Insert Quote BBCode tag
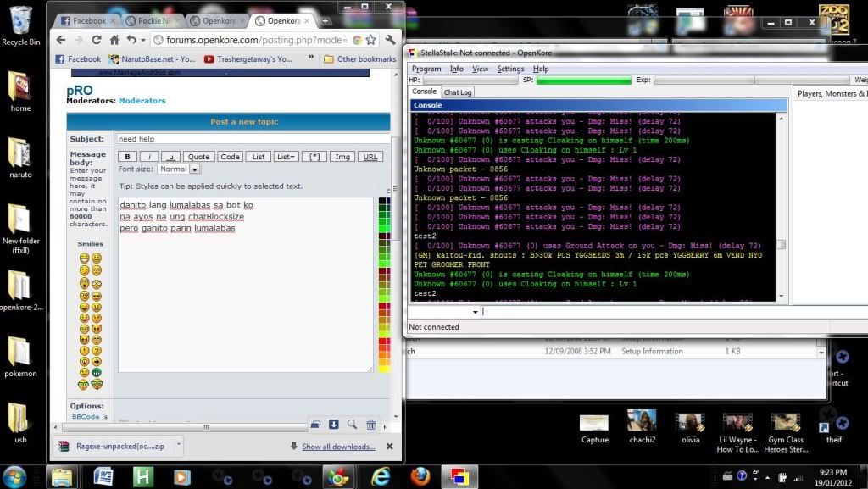 click(198, 157)
